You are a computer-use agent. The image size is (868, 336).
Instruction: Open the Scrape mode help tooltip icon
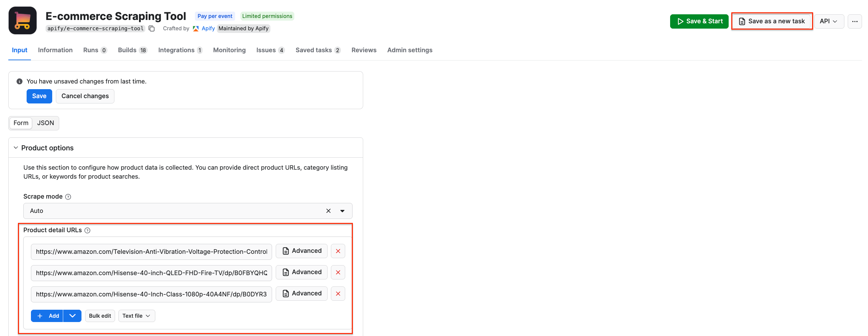point(68,197)
